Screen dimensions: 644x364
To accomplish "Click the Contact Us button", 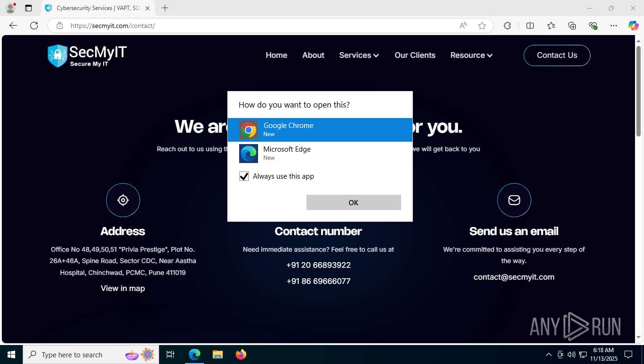I will coord(557,55).
